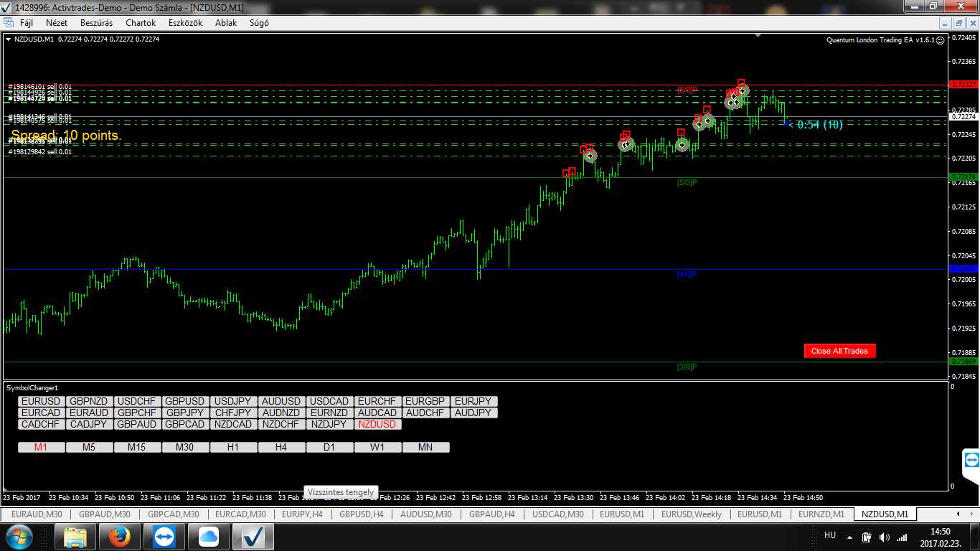
Task: Select GBPCHF symbol button
Action: coord(138,413)
